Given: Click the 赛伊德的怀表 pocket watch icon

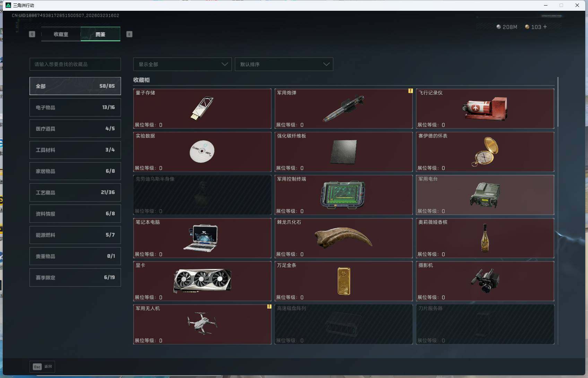Looking at the screenshot, I should point(485,151).
